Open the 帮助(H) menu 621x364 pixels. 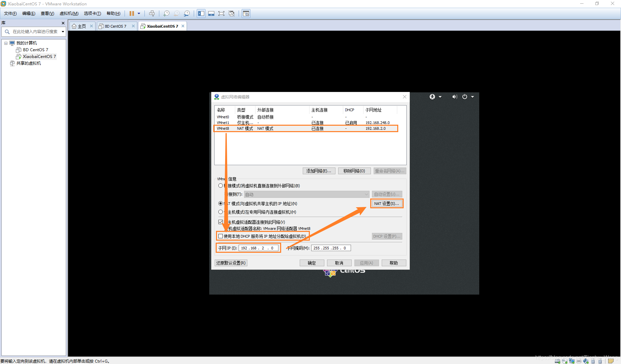(113, 13)
